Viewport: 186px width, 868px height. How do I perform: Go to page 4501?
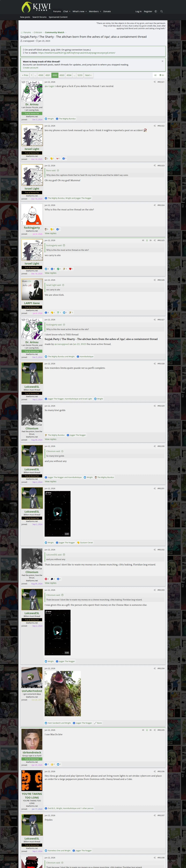point(48,75)
